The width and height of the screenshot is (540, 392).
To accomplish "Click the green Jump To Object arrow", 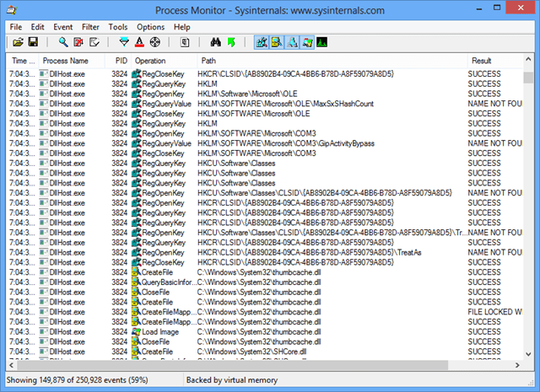I will (230, 42).
